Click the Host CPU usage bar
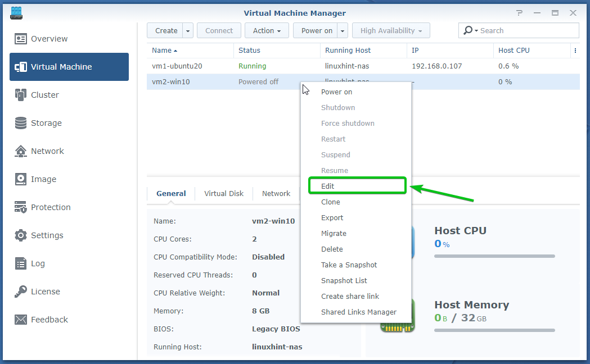590x364 pixels. [494, 256]
